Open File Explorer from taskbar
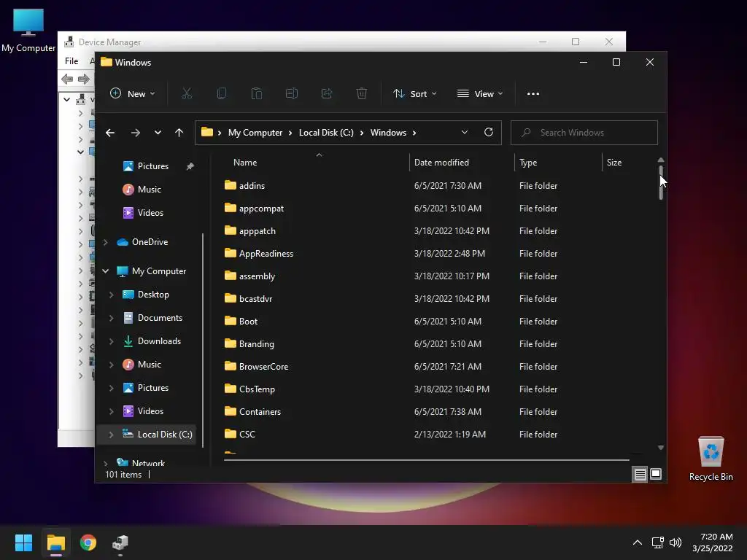 coord(55,542)
